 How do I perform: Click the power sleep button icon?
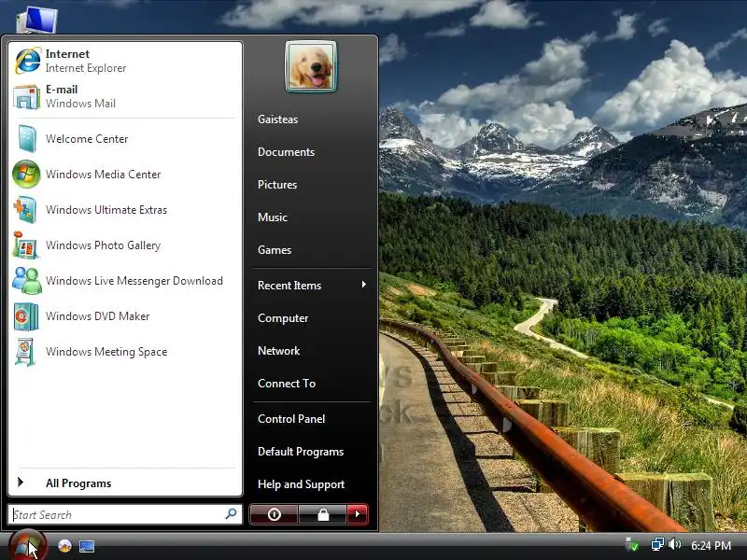tap(274, 514)
